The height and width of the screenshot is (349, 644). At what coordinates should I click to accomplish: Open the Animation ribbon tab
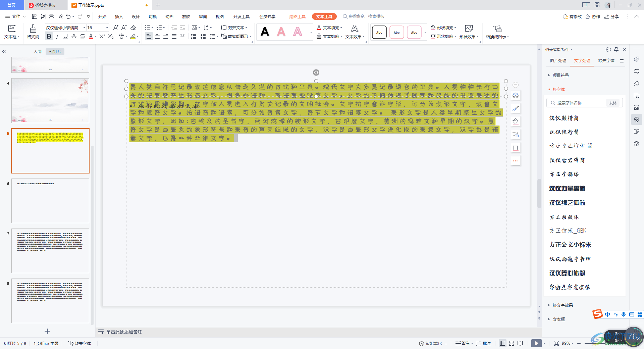[169, 16]
